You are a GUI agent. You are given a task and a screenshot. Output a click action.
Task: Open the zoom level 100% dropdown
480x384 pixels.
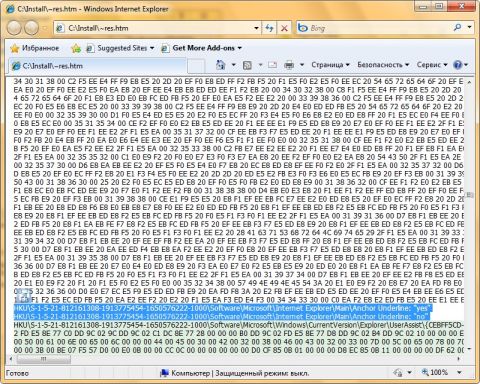[460, 372]
